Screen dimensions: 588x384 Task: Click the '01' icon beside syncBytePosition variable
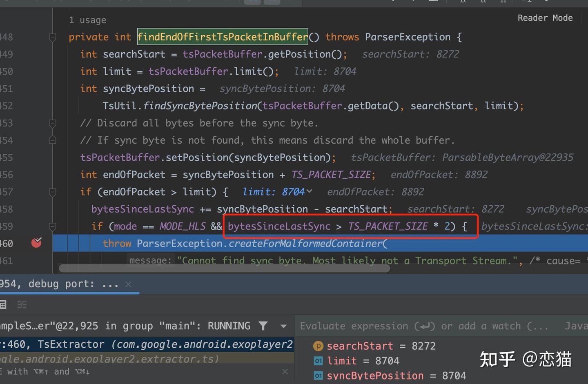coord(318,375)
